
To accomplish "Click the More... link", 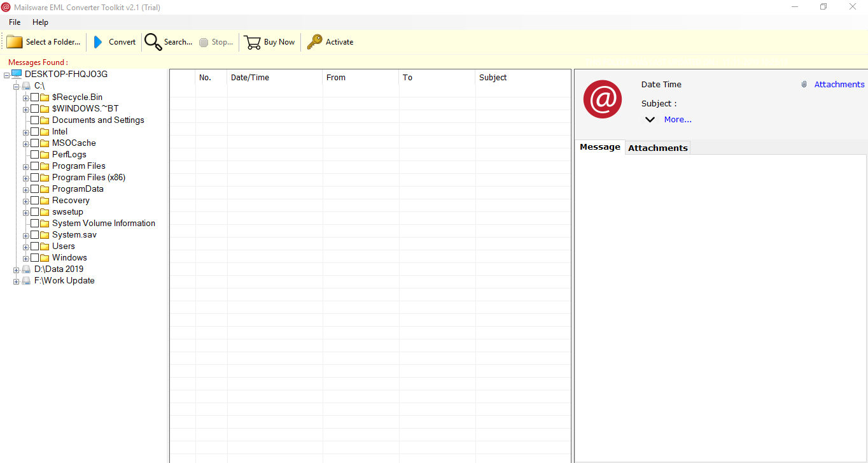I will pos(678,120).
